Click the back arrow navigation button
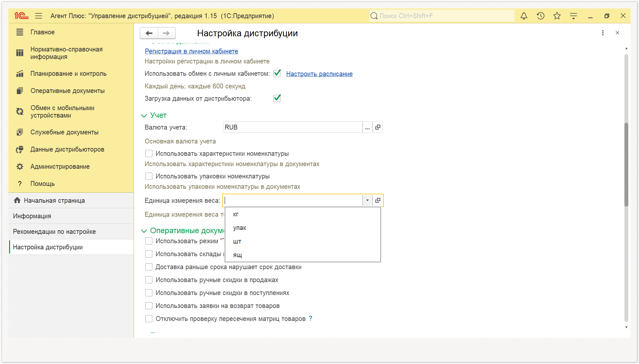Viewport: 639px width, 364px height. point(149,33)
